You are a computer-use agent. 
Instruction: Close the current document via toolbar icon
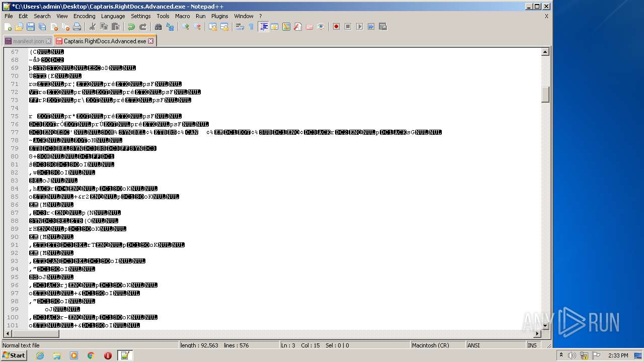click(54, 27)
